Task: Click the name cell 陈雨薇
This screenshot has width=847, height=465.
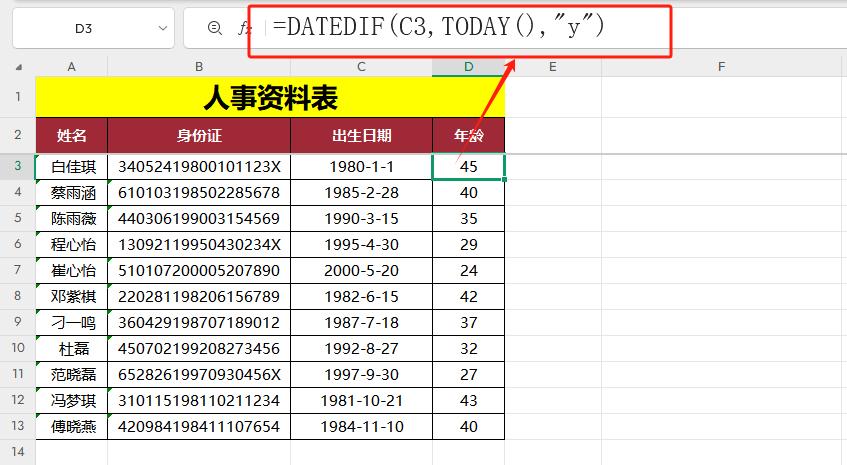Action: click(x=71, y=219)
